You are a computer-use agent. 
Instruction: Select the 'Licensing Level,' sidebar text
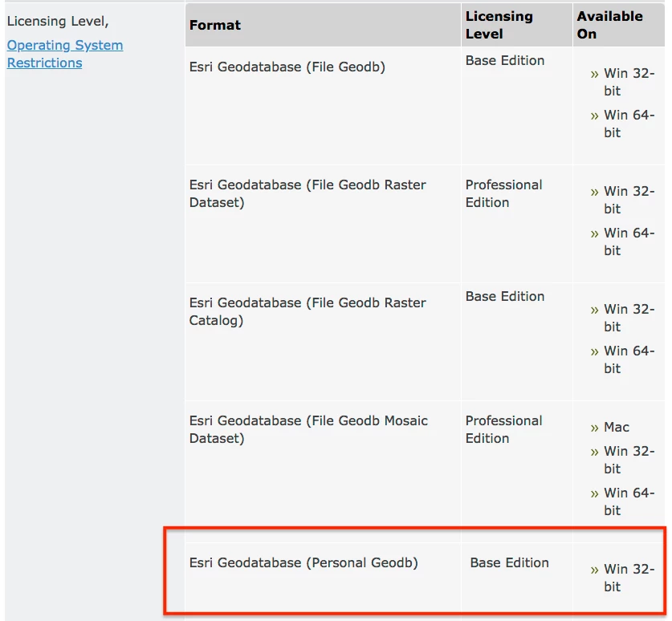click(x=58, y=21)
